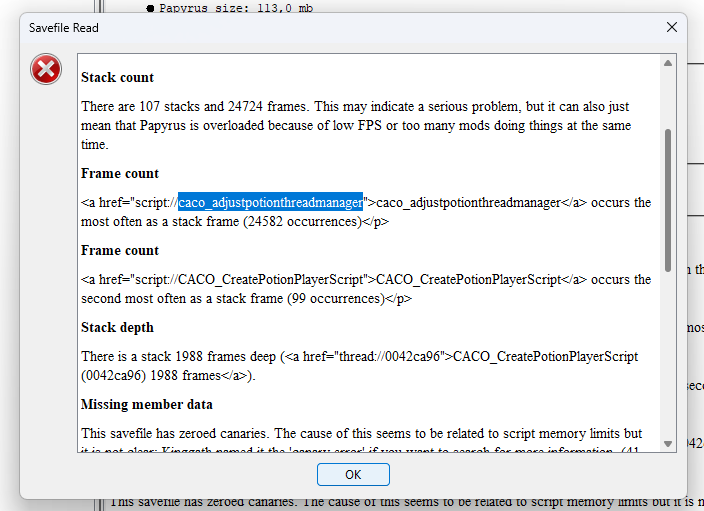The image size is (704, 511).
Task: Click the 'This savefile has zeroed canaries' sentence in dialog
Action: coord(176,433)
